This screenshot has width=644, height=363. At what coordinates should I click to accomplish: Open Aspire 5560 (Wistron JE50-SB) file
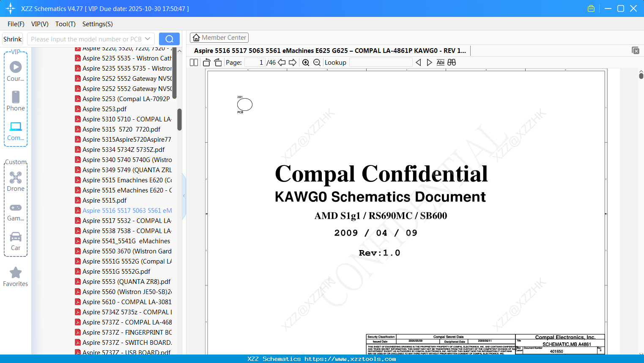pyautogui.click(x=123, y=292)
